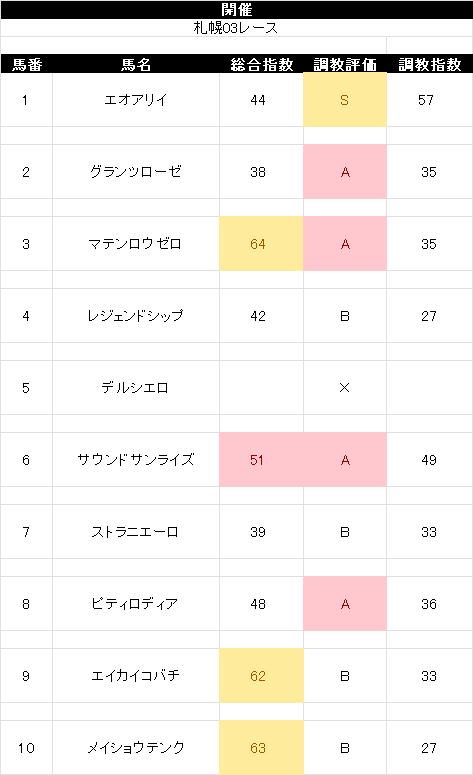
Task: Click the 馬名 column header
Action: (136, 64)
